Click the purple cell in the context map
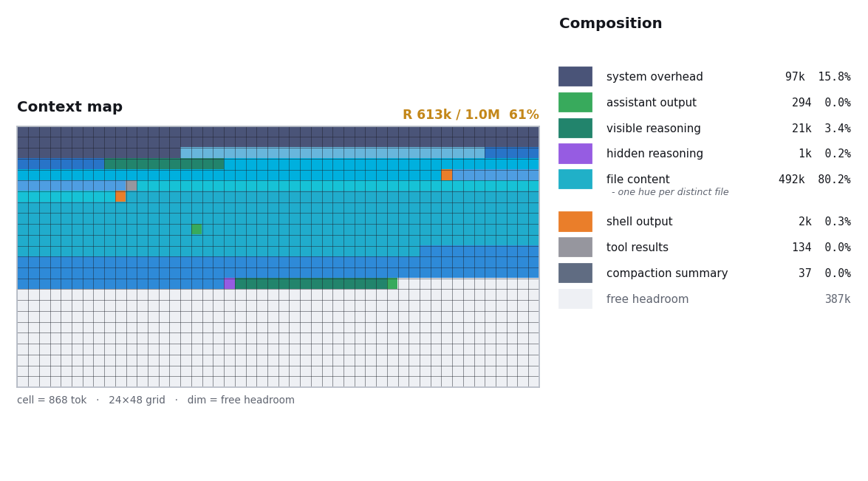The image size is (868, 481). coord(229,284)
